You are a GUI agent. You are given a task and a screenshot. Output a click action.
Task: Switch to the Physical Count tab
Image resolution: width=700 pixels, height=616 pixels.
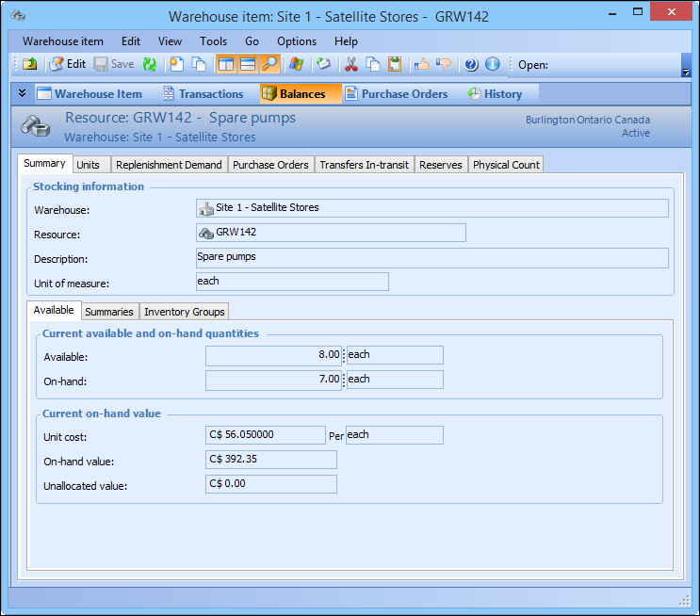pos(506,165)
